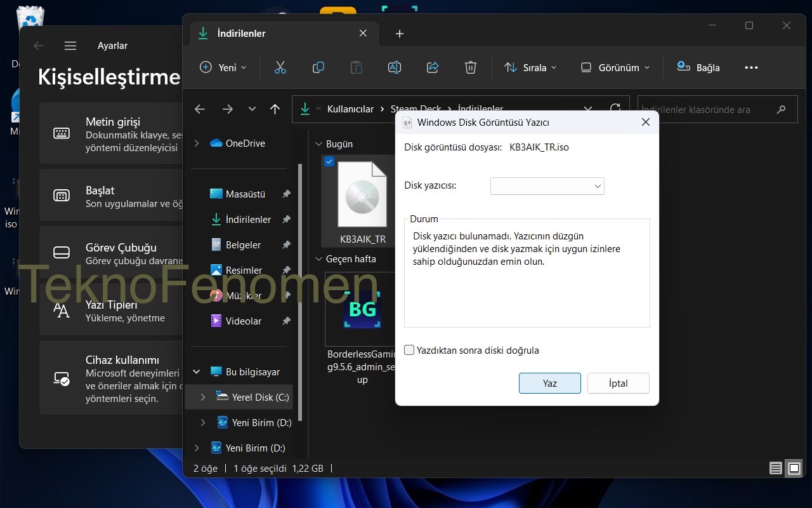Viewport: 812px width, 508px height.
Task: Open recent locations dropdown chevron
Action: pos(252,109)
